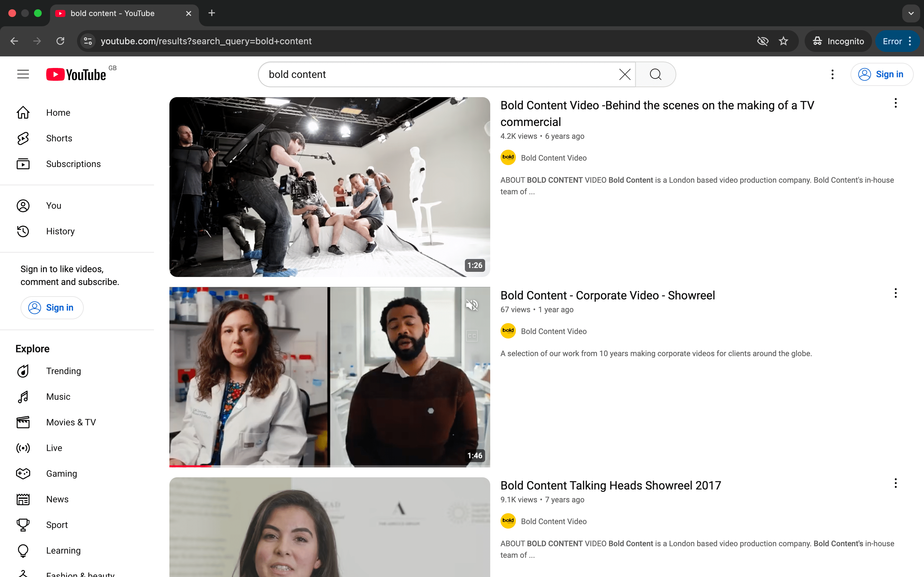Select the Gaming explore icon
Viewport: 924px width, 577px height.
pos(23,473)
